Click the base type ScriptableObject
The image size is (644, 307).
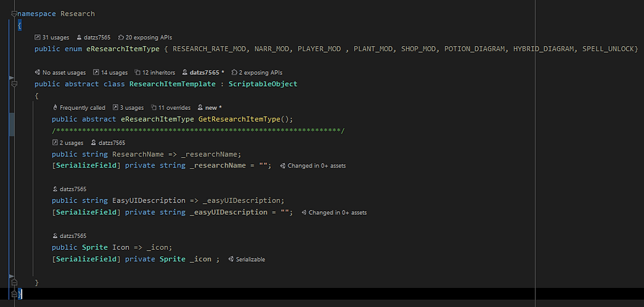[x=263, y=84]
